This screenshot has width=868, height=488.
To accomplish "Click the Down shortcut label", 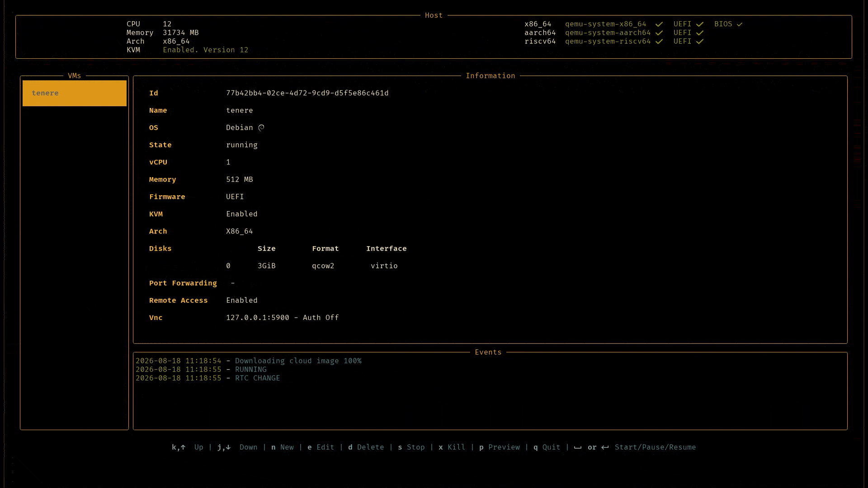I will 249,447.
